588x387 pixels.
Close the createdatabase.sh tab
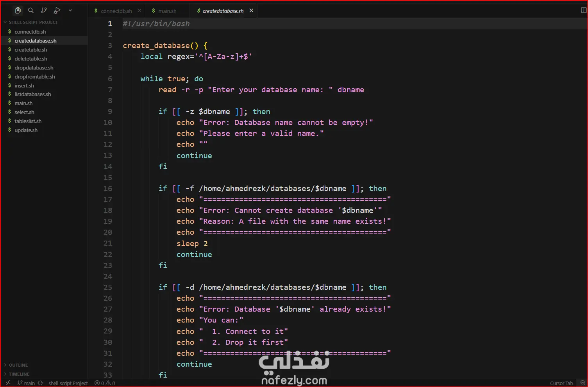click(x=251, y=11)
